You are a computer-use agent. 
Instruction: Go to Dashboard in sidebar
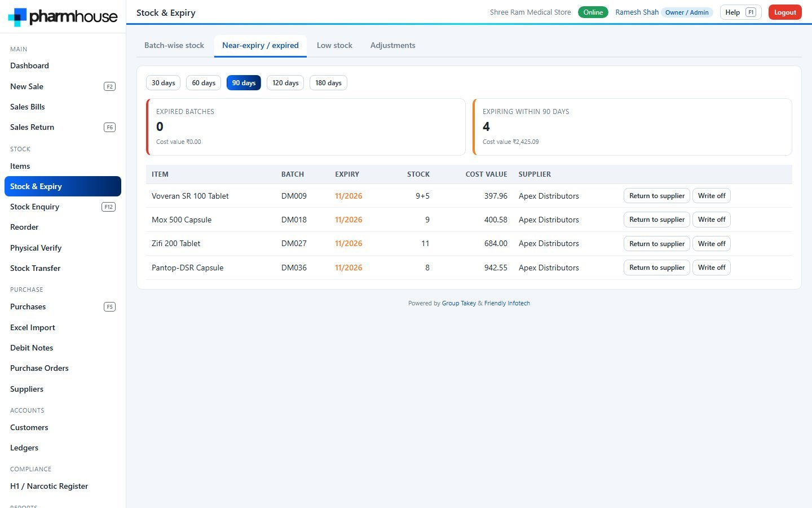[x=63, y=65]
